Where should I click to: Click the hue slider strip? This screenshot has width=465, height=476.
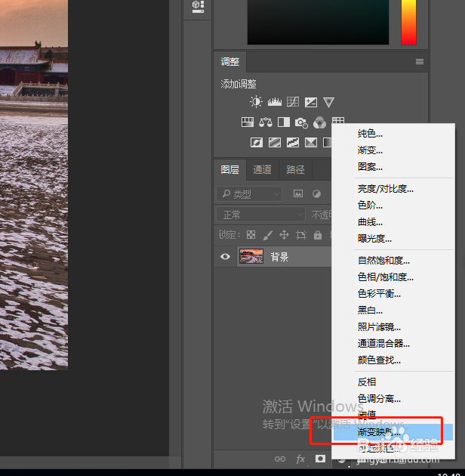click(x=408, y=22)
